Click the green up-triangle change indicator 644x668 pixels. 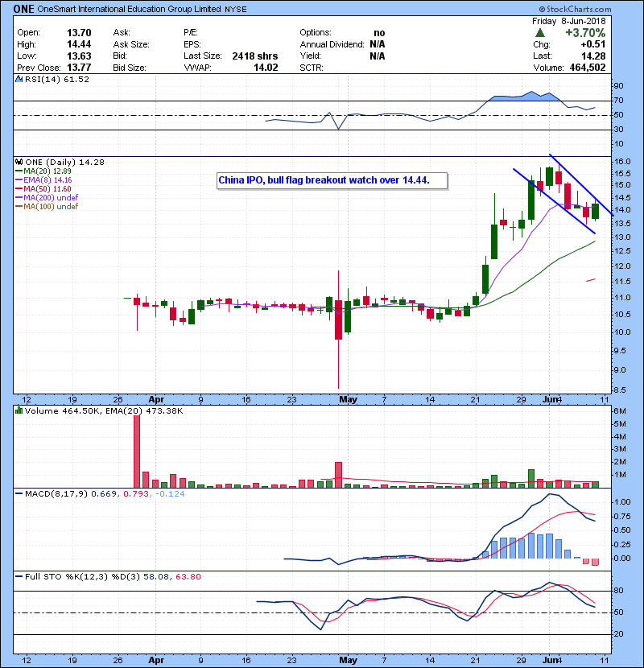540,33
